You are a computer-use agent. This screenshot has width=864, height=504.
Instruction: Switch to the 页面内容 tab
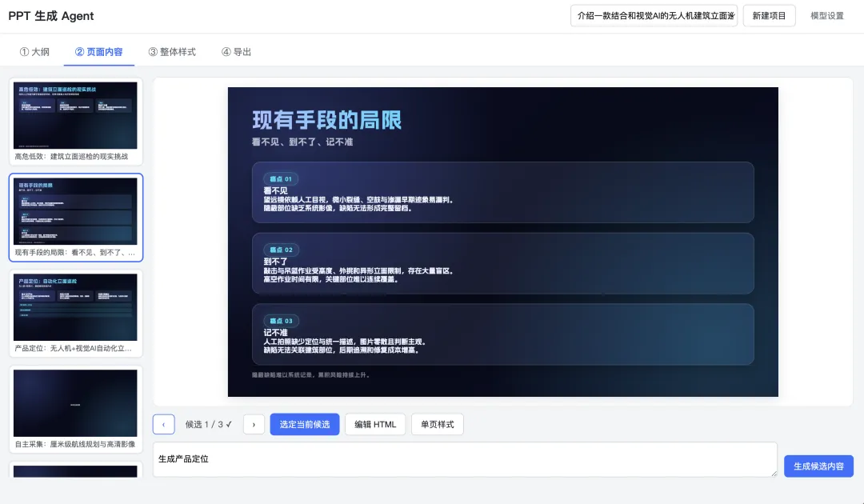[99, 52]
